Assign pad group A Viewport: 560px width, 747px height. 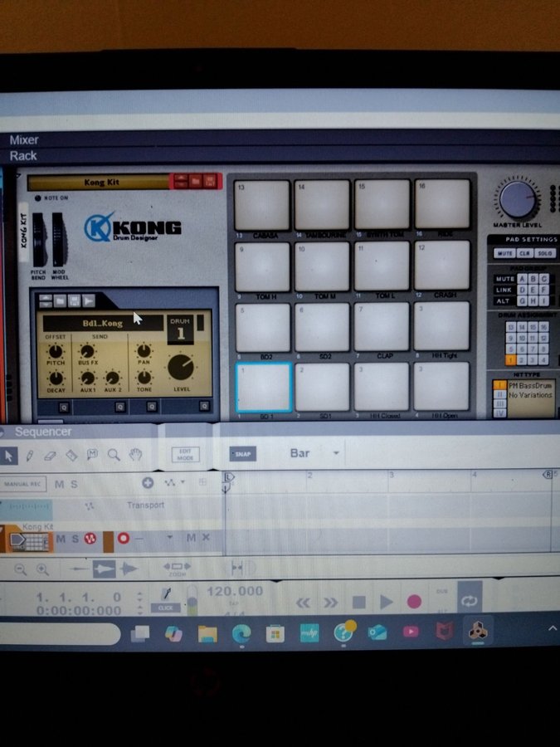[x=523, y=279]
